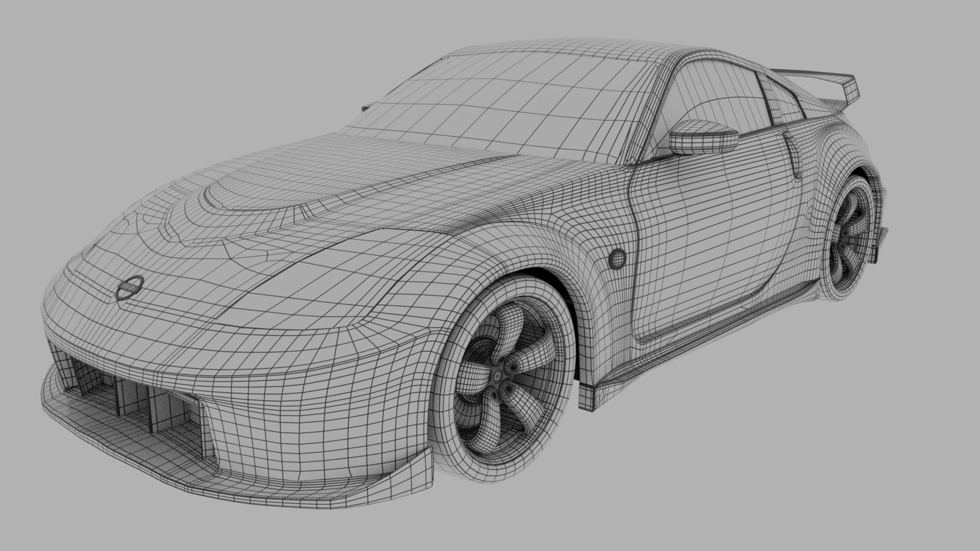Click the round side marker light

[618, 259]
